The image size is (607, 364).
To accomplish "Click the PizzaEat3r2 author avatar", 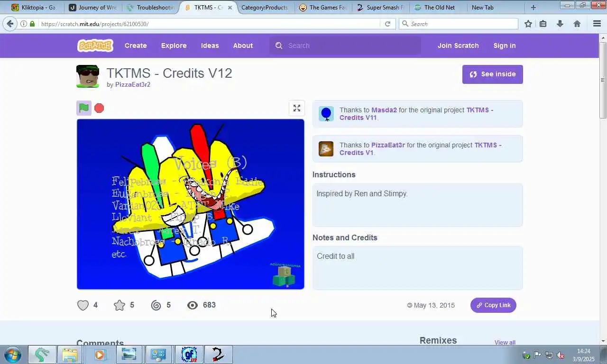I will point(88,76).
